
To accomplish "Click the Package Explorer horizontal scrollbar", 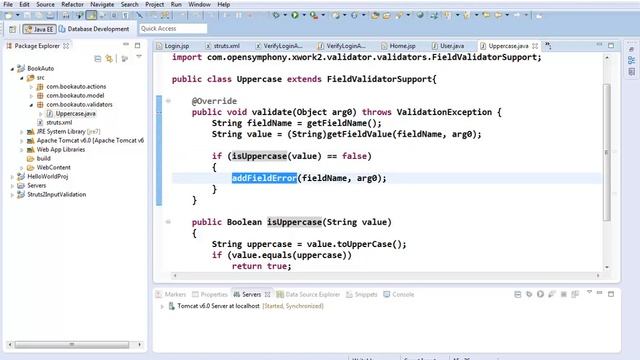I will point(72,345).
